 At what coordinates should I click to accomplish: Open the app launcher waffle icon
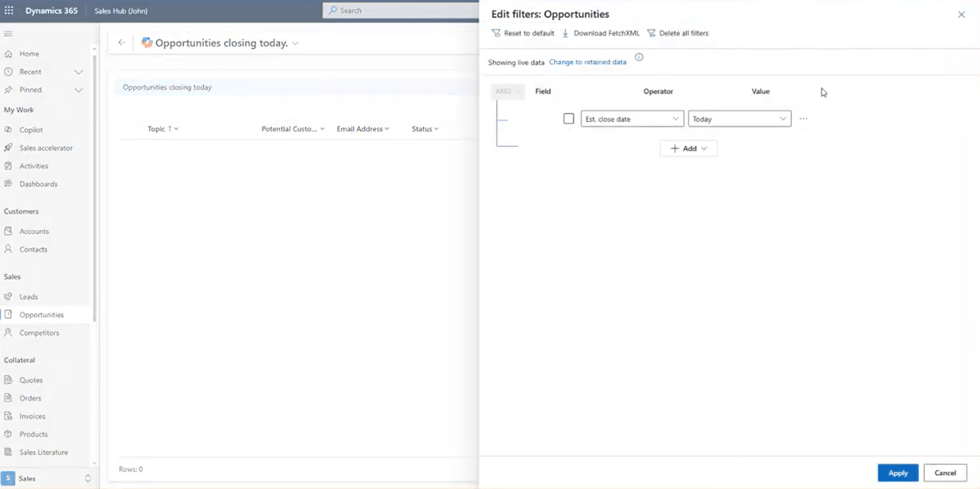coord(9,11)
